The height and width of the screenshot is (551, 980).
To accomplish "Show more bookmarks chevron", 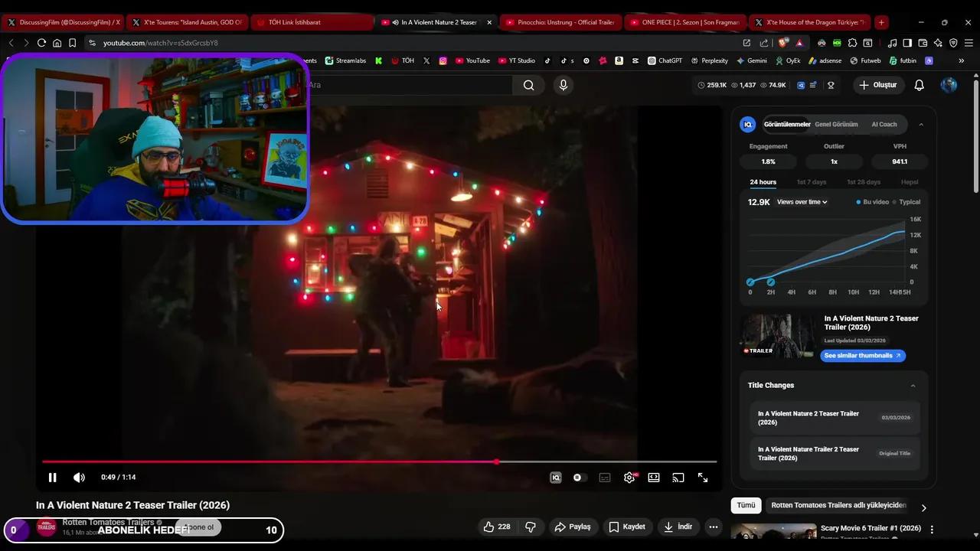I will point(962,60).
